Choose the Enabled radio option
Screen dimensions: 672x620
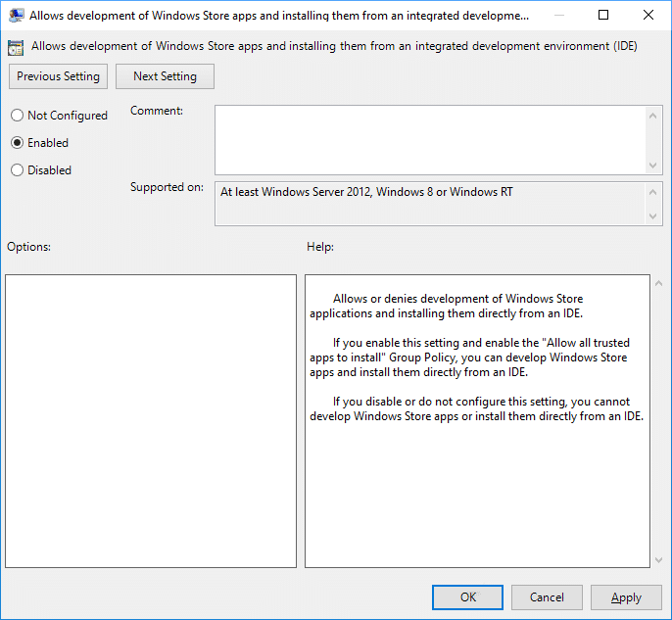(x=17, y=143)
